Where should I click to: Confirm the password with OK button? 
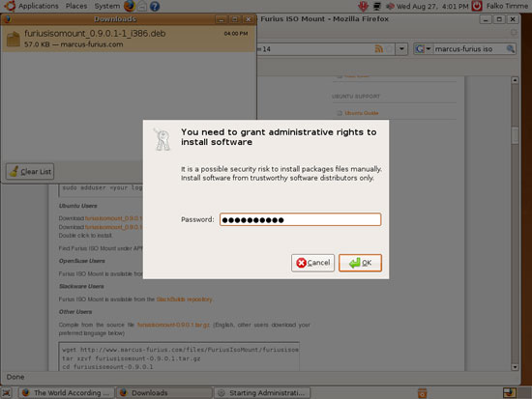point(360,263)
